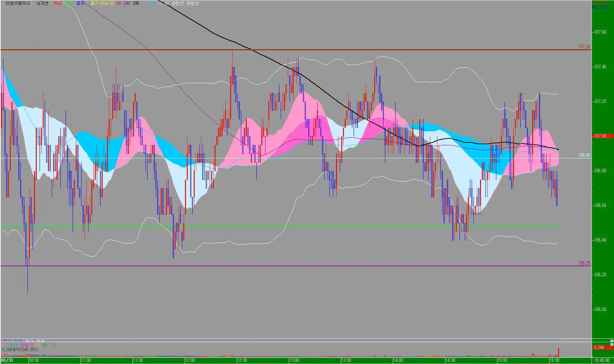Select the blue 로우 legend label
Viewport: 614px width, 364px height.
click(80, 3)
